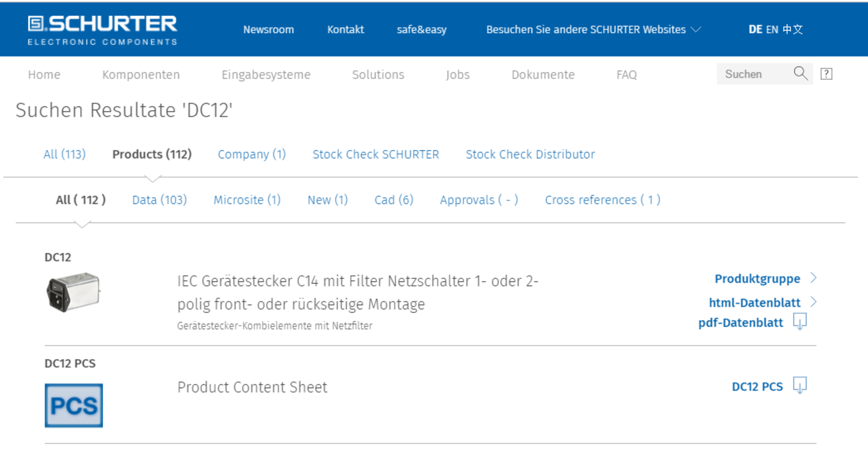Expand 'Besuchen Sie andere SCHURTER Websites' dropdown
Screen dimensions: 868x453
[x=593, y=30]
